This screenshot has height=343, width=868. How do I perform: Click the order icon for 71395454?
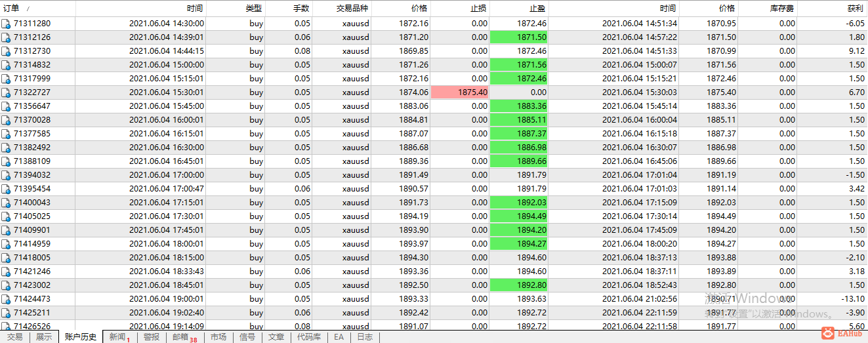click(x=6, y=189)
